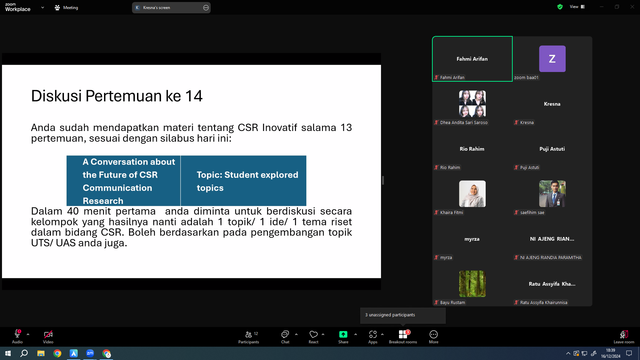The height and width of the screenshot is (360, 640).
Task: Switch to the Zoom taskbar icon
Action: 90,353
